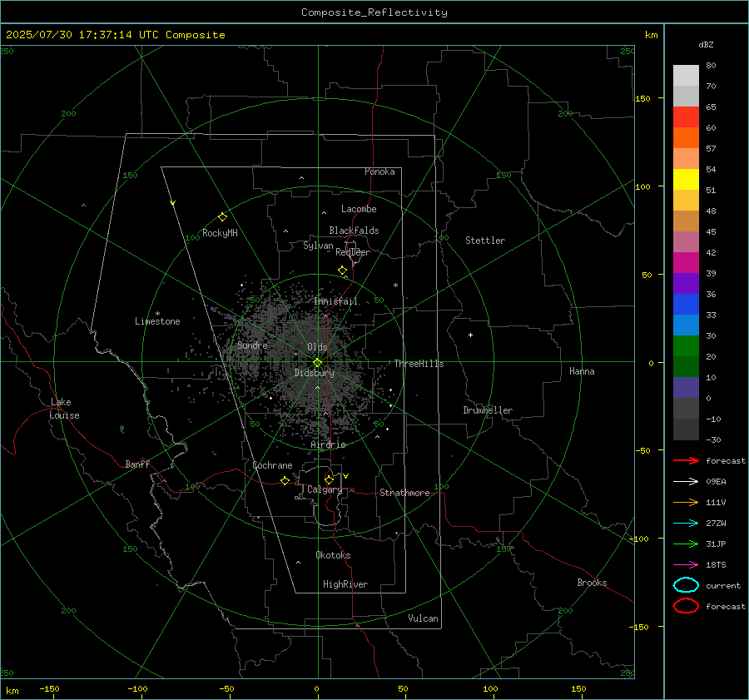
Task: Click the cyan current ellipse in the legend
Action: 686,585
